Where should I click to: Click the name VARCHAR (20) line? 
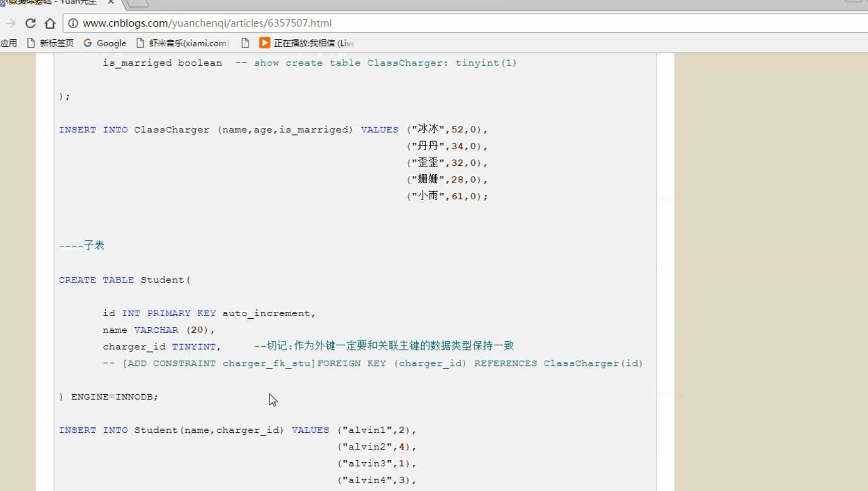tap(158, 330)
